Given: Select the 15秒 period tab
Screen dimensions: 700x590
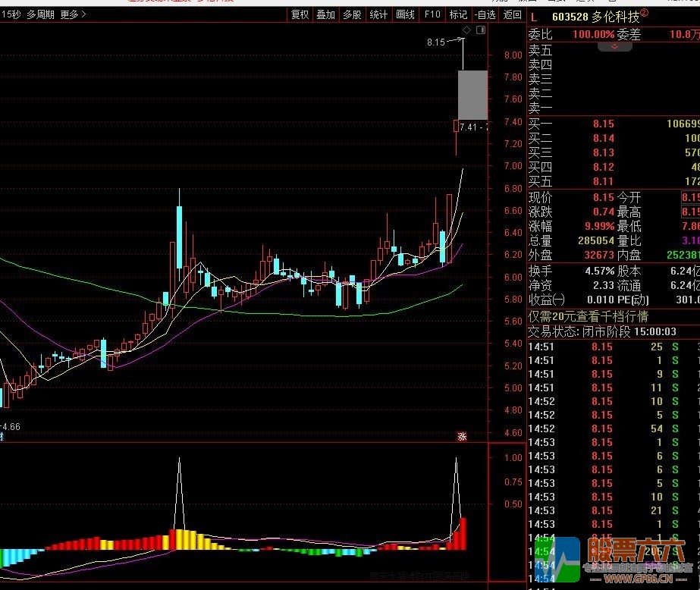Looking at the screenshot, I should tap(11, 14).
